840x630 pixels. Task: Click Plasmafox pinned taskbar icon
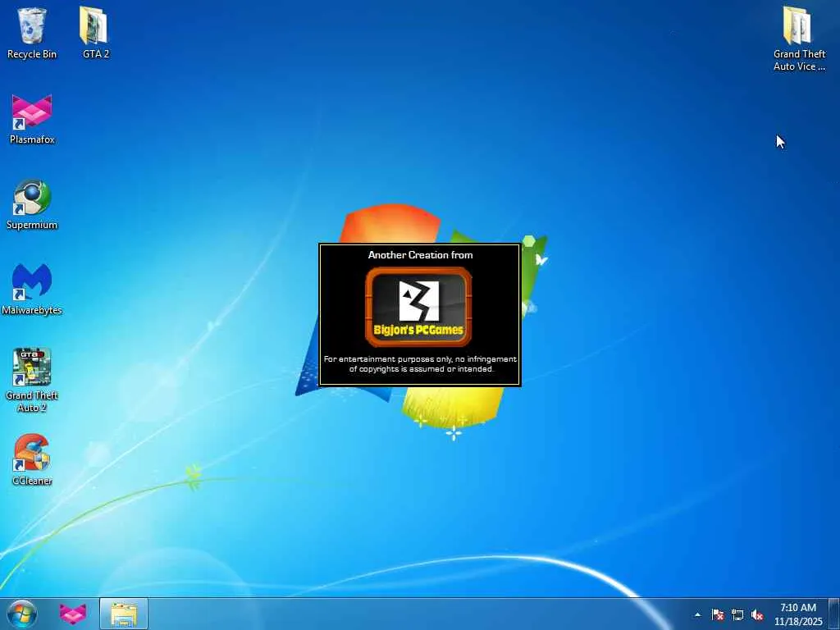pyautogui.click(x=72, y=614)
